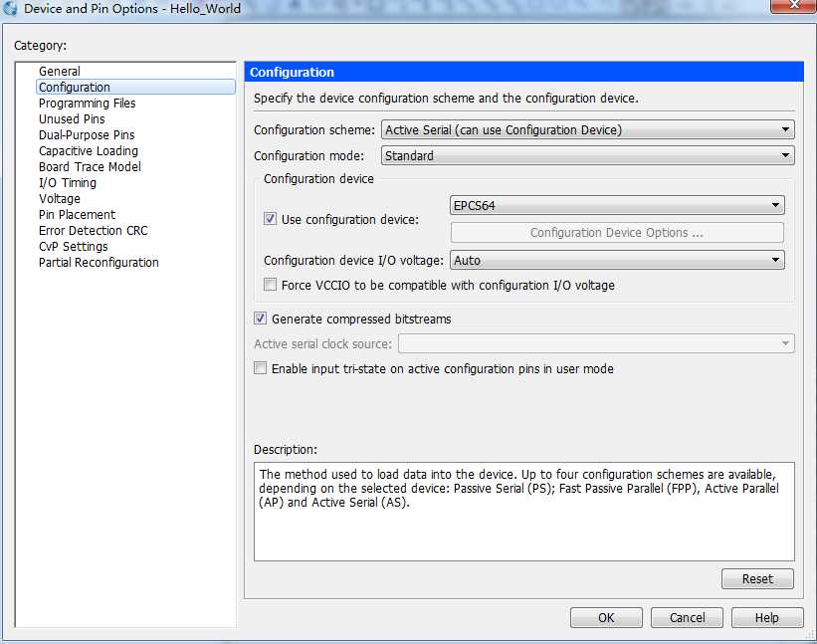Open the Configuration device I/O voltage dropdown
The image size is (817, 644).
(x=617, y=260)
